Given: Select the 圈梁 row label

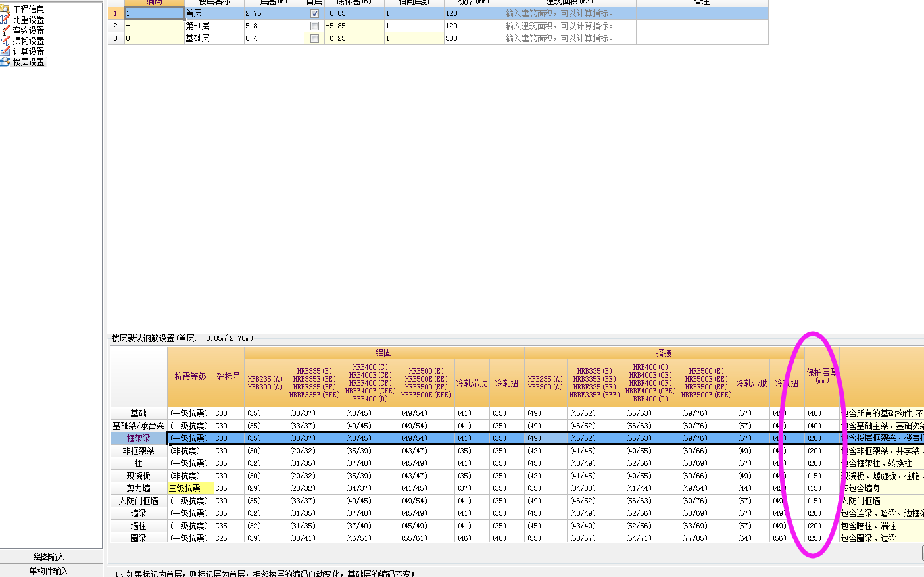Looking at the screenshot, I should (x=138, y=538).
